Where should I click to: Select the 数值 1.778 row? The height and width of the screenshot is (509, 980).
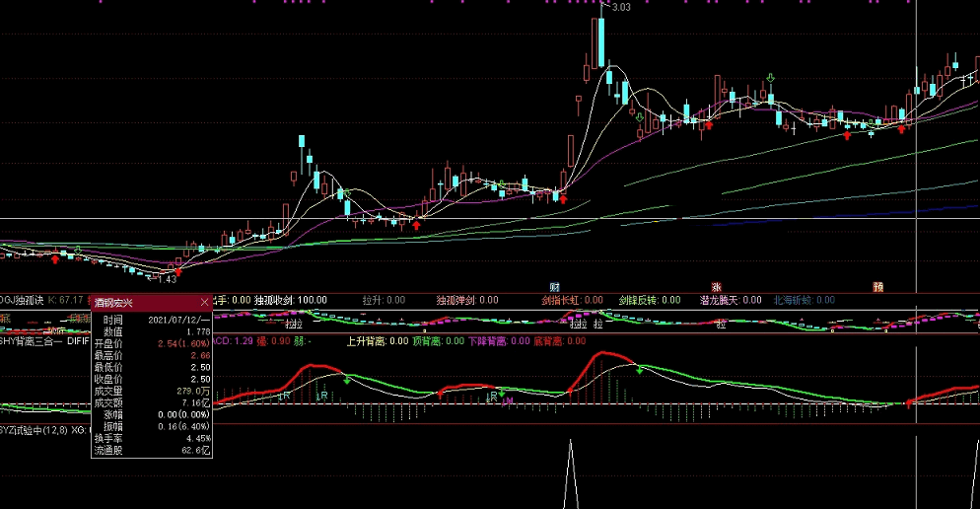click(x=152, y=331)
